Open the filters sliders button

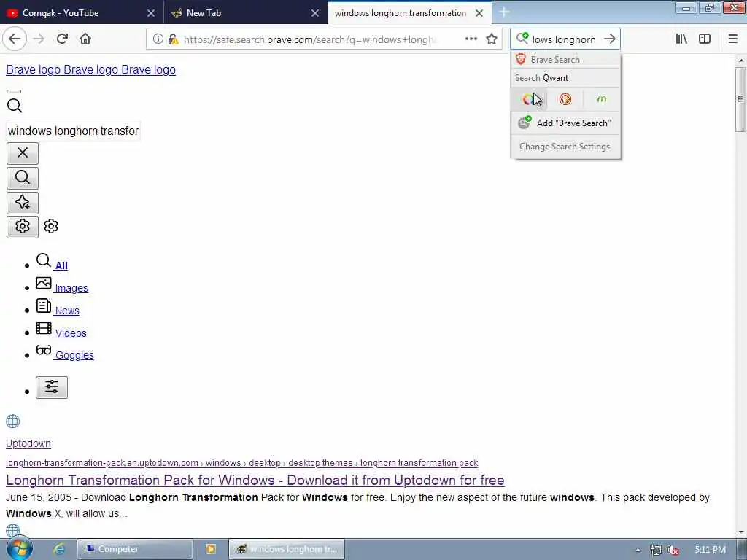(x=52, y=386)
